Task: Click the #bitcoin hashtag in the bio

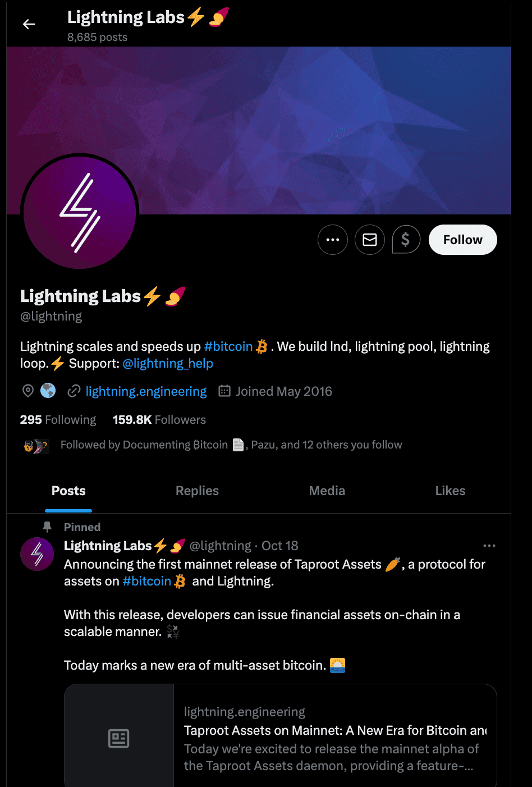Action: tap(228, 346)
